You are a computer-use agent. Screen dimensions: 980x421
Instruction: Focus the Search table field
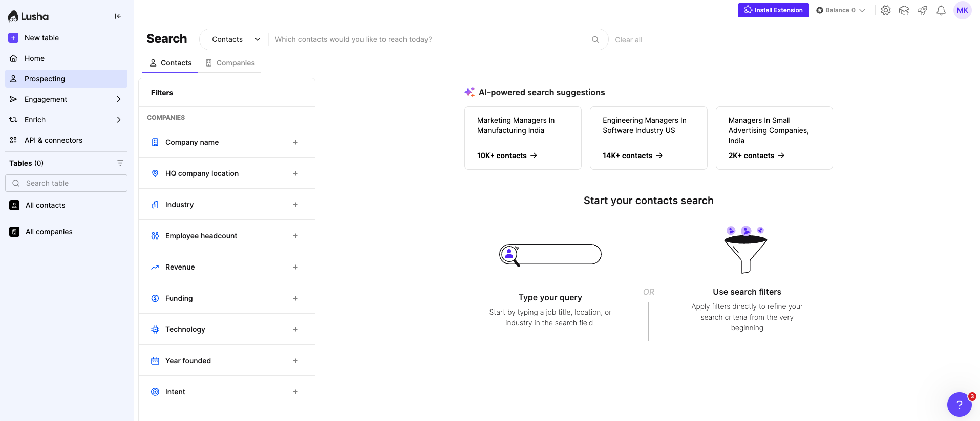[66, 183]
